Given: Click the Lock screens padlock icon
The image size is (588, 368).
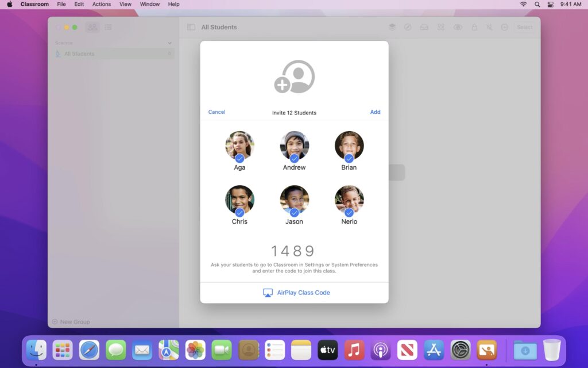Looking at the screenshot, I should point(474,27).
